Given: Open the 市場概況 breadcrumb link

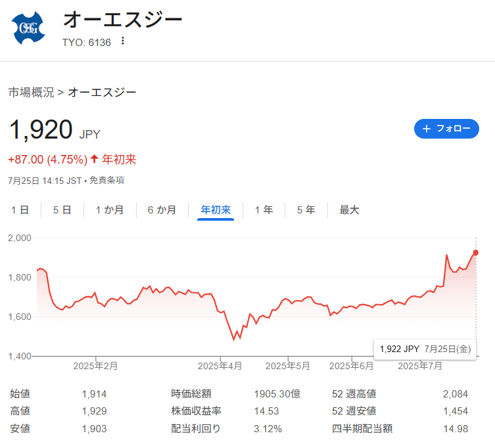Looking at the screenshot, I should (32, 93).
